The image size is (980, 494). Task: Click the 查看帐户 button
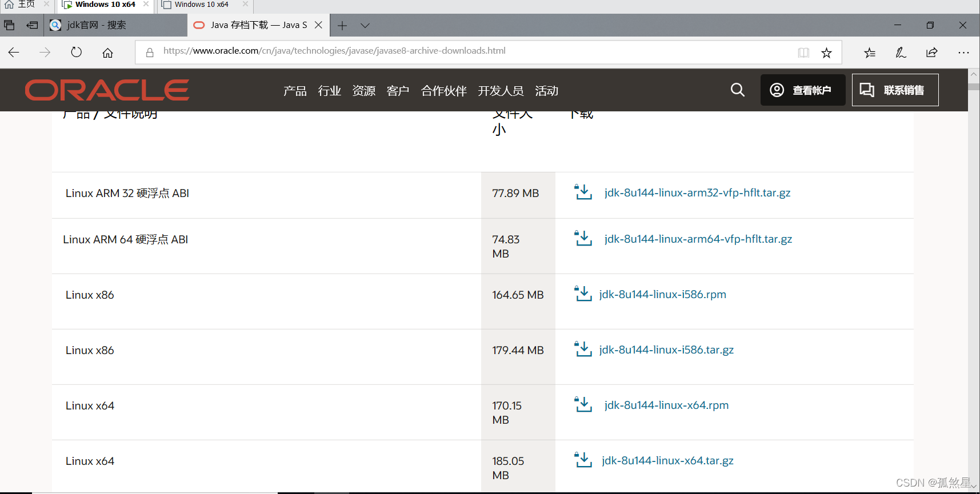pyautogui.click(x=802, y=90)
